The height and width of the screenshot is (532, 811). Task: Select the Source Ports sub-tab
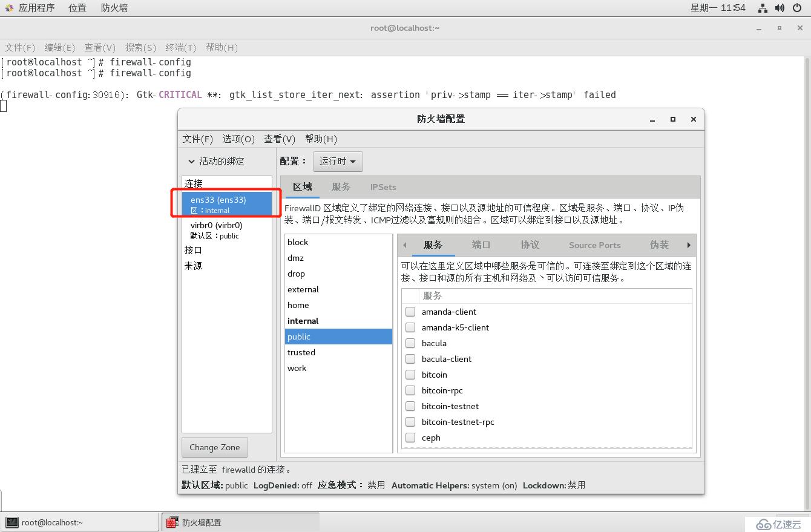point(595,245)
